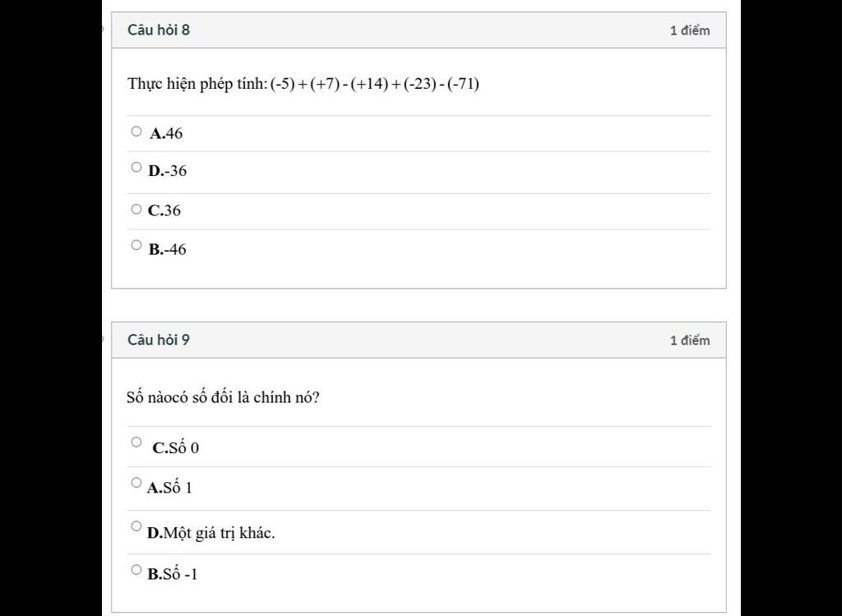
Task: Click the answer text B.-46
Action: (168, 250)
